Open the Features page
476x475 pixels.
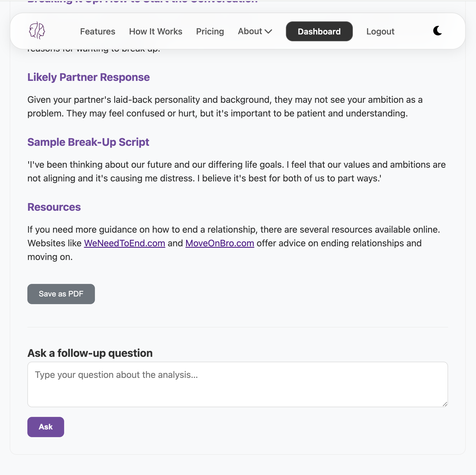[97, 31]
